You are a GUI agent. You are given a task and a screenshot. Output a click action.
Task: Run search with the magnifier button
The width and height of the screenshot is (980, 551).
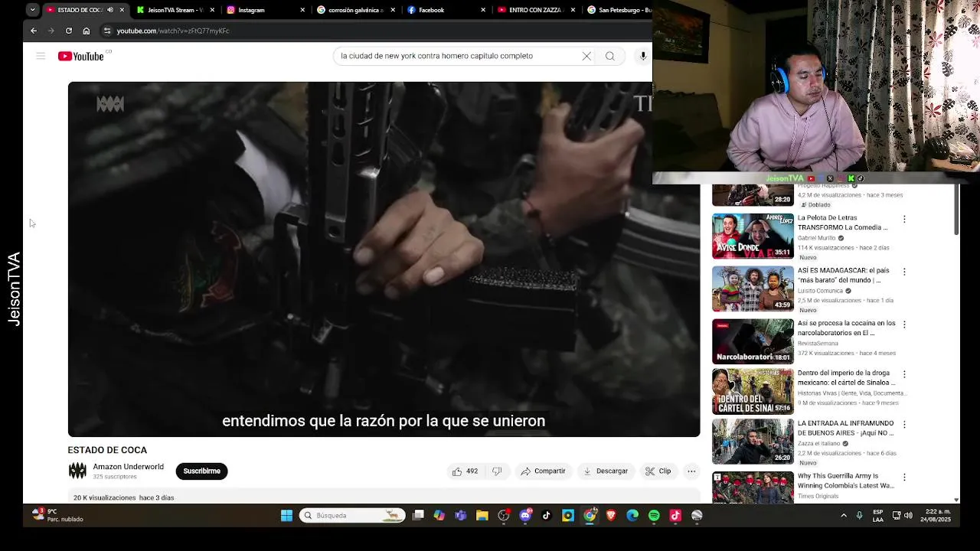(x=610, y=56)
